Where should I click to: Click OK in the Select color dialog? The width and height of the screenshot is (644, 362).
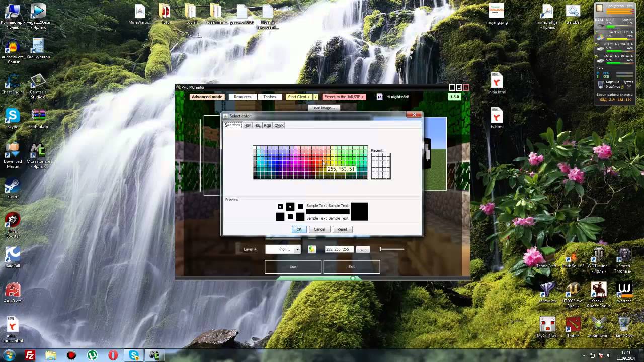(299, 229)
